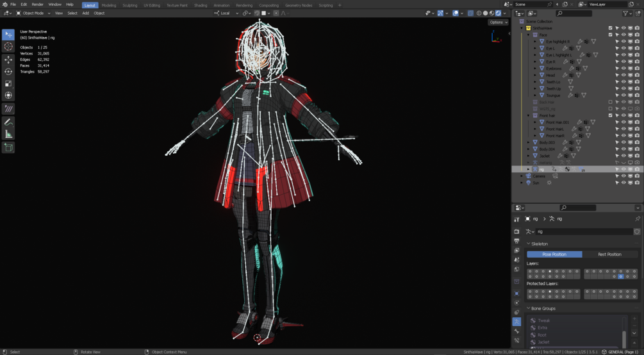Image resolution: width=644 pixels, height=355 pixels.
Task: Open the viewport Add menu
Action: click(x=85, y=13)
